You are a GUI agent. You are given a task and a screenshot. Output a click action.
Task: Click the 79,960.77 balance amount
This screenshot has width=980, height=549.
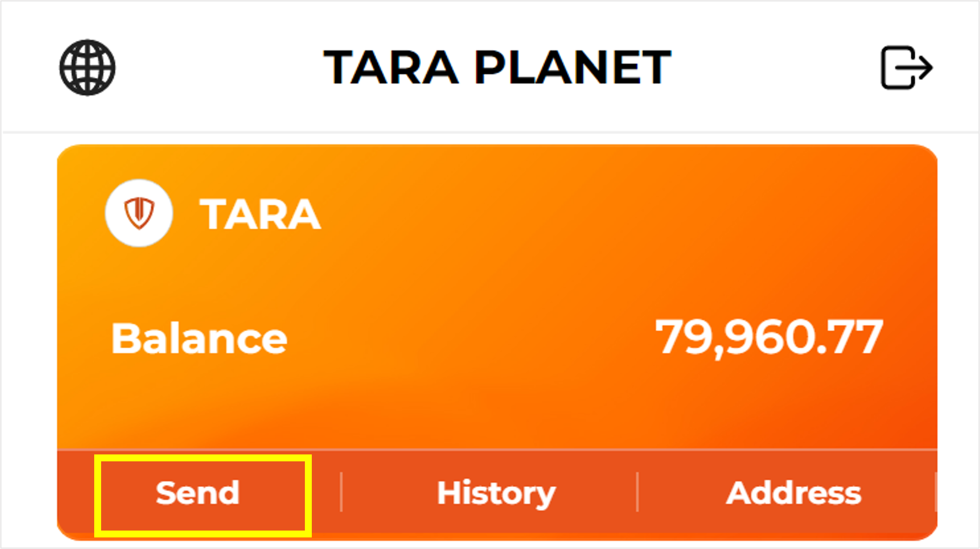point(769,337)
